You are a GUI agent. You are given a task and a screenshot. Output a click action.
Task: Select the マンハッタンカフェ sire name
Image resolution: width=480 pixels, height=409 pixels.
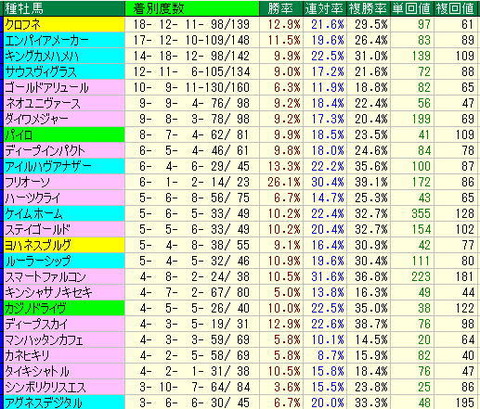[x=64, y=340]
